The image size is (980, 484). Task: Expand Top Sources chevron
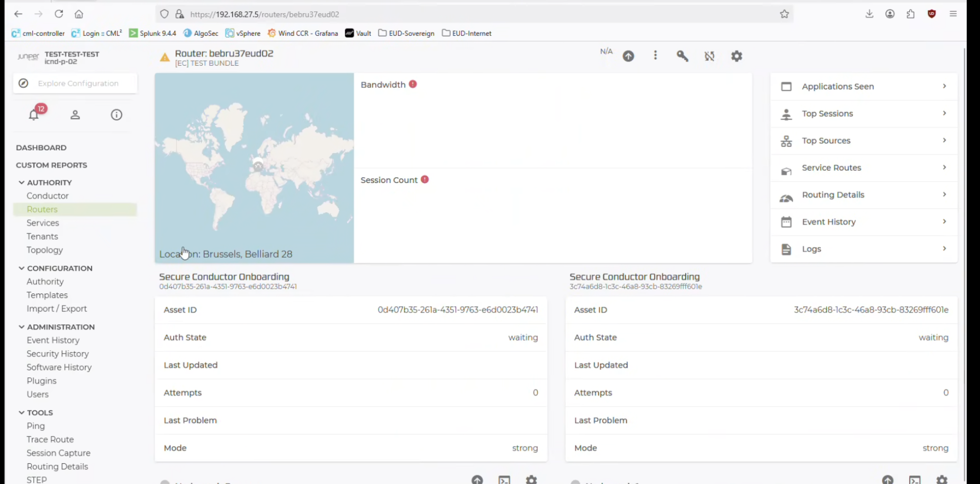944,140
